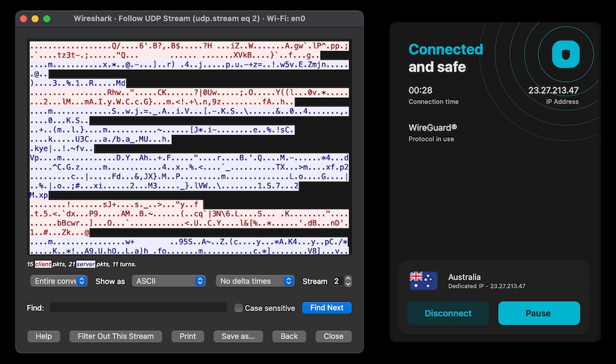Click the Stream number stepper arrows
This screenshot has width=616, height=364.
348,281
